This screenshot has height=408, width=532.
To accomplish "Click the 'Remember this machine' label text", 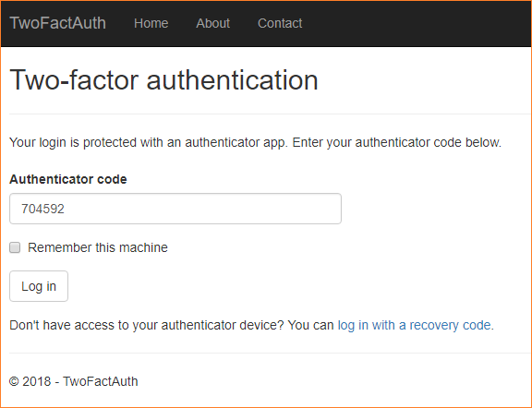I will tap(98, 247).
